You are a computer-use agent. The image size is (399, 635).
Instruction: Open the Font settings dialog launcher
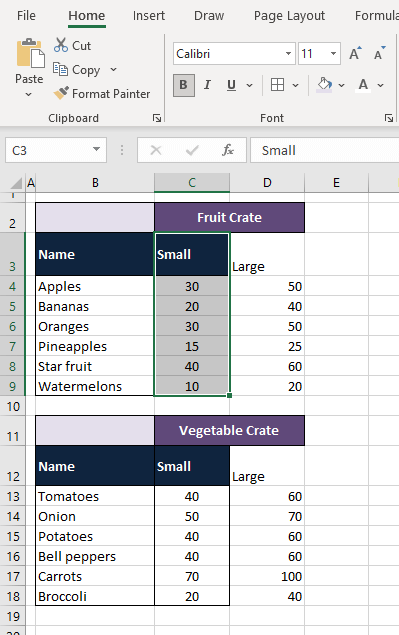[x=389, y=118]
